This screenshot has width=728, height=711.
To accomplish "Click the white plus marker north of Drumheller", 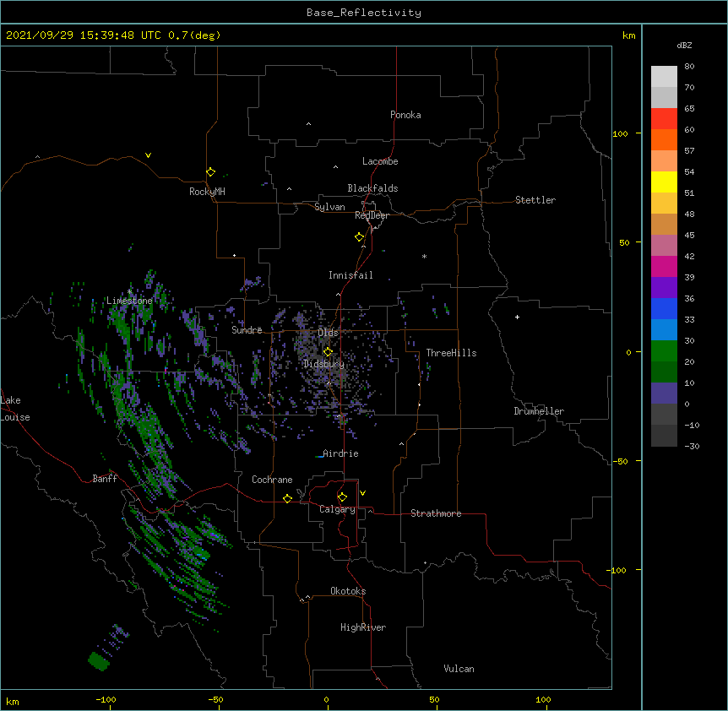I will pyautogui.click(x=517, y=317).
